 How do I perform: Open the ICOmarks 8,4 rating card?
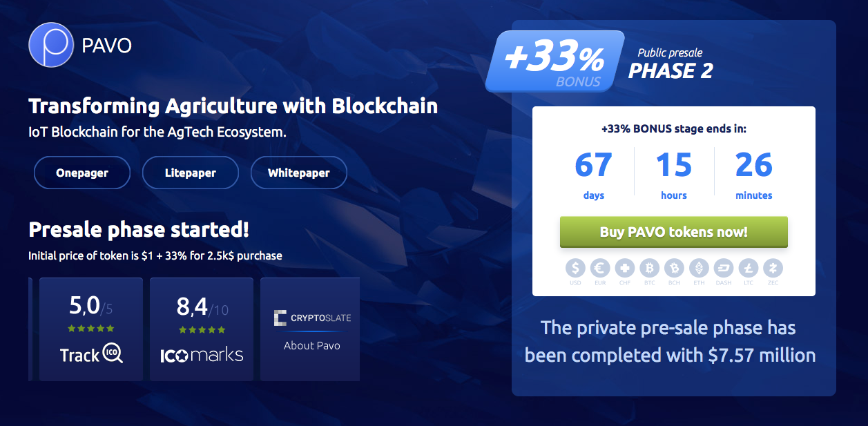coord(202,329)
